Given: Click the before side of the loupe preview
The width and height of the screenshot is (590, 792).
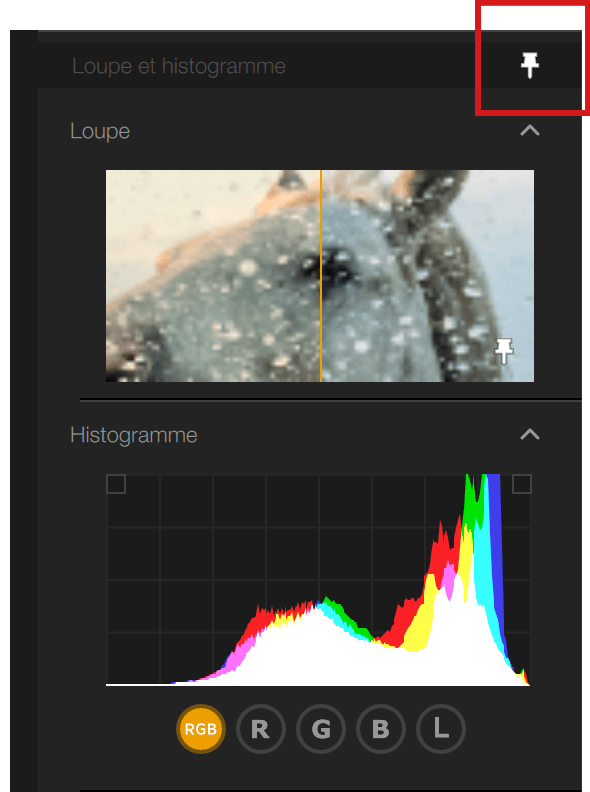Looking at the screenshot, I should point(213,276).
